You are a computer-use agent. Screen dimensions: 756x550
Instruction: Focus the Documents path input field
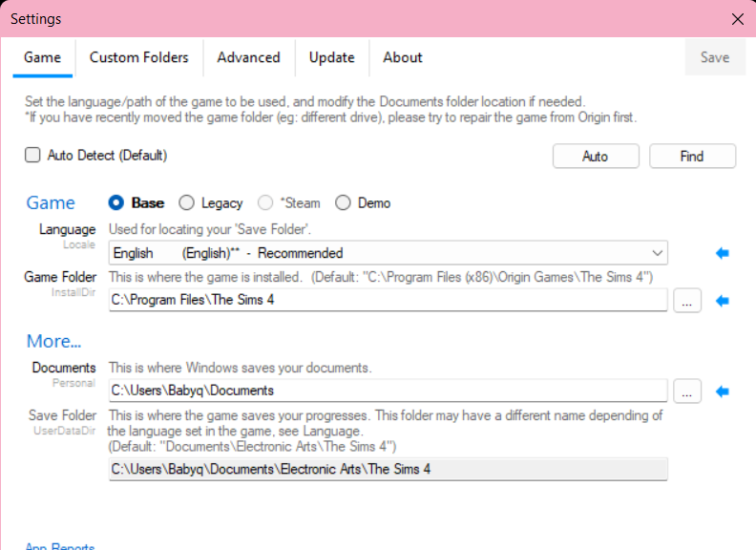[x=388, y=391]
